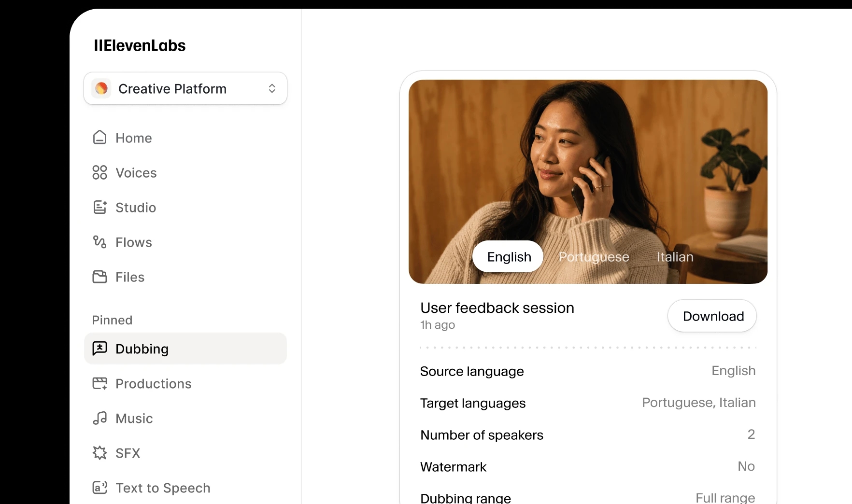Viewport: 852px width, 504px height.
Task: Select the English language tab
Action: [508, 256]
